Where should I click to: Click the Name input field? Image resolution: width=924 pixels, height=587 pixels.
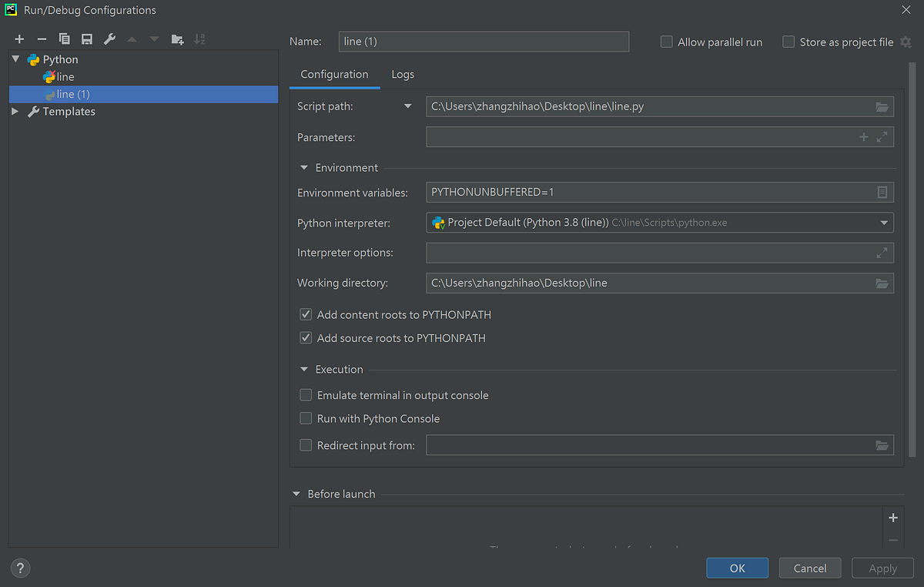click(484, 42)
